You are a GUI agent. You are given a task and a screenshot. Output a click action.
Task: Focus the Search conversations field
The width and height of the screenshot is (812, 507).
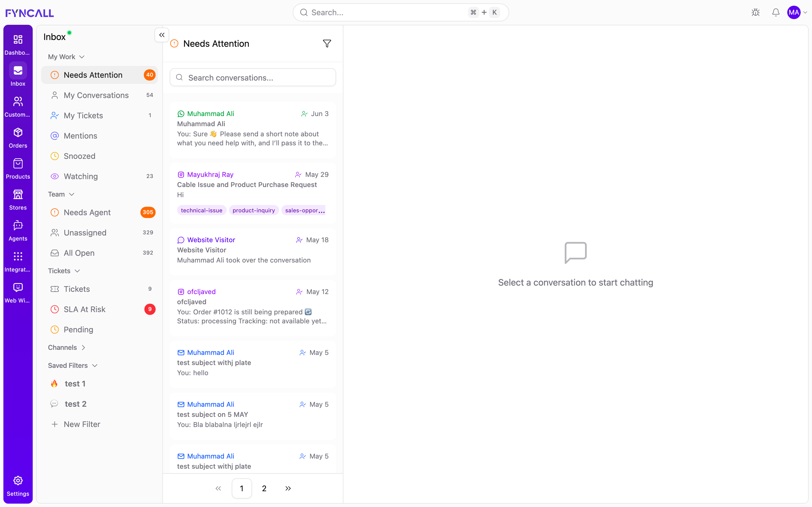point(253,77)
